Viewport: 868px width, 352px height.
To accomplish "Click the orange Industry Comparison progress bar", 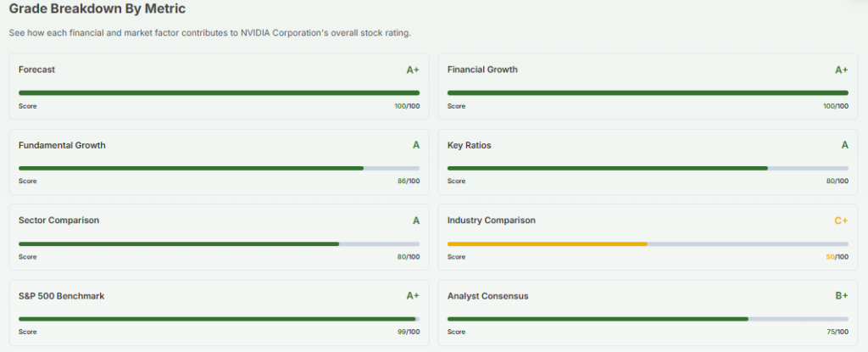I will pos(648,244).
